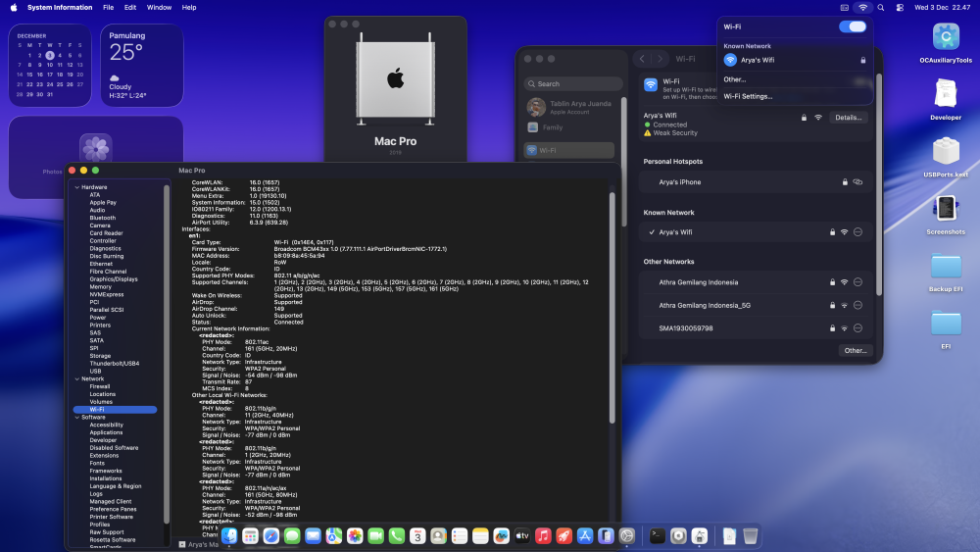Choose Other in Wi-Fi menu dropdown
The image size is (980, 552).
(734, 79)
